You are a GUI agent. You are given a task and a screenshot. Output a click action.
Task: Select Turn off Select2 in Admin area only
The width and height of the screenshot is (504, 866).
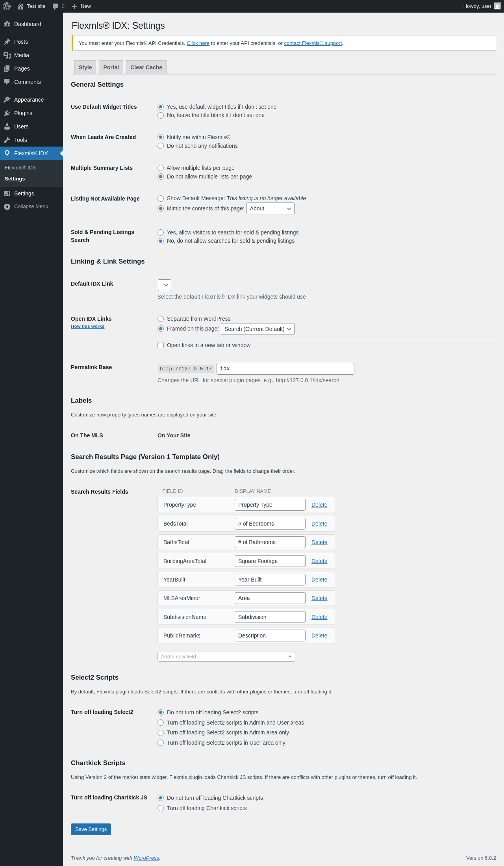pos(161,733)
